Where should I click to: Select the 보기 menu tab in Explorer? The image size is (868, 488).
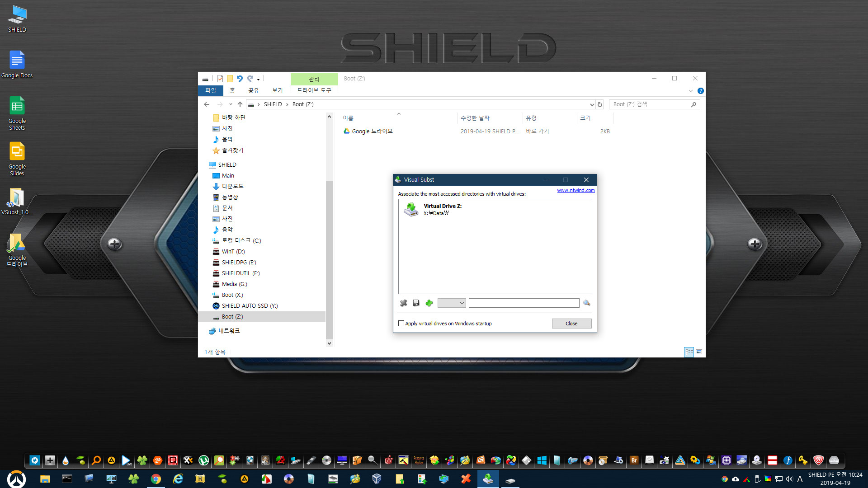click(x=277, y=90)
